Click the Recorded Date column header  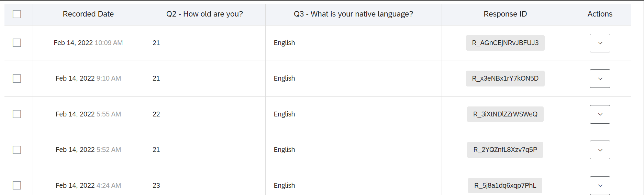coord(88,14)
